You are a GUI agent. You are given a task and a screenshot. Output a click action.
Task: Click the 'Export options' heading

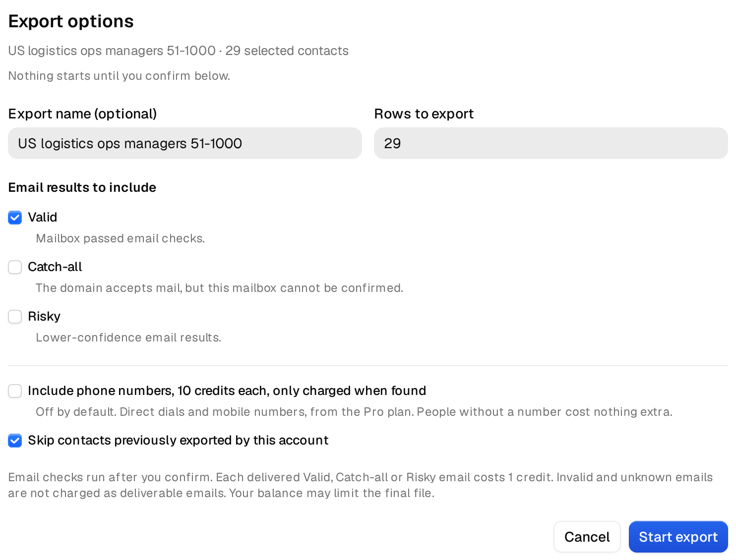pos(71,21)
